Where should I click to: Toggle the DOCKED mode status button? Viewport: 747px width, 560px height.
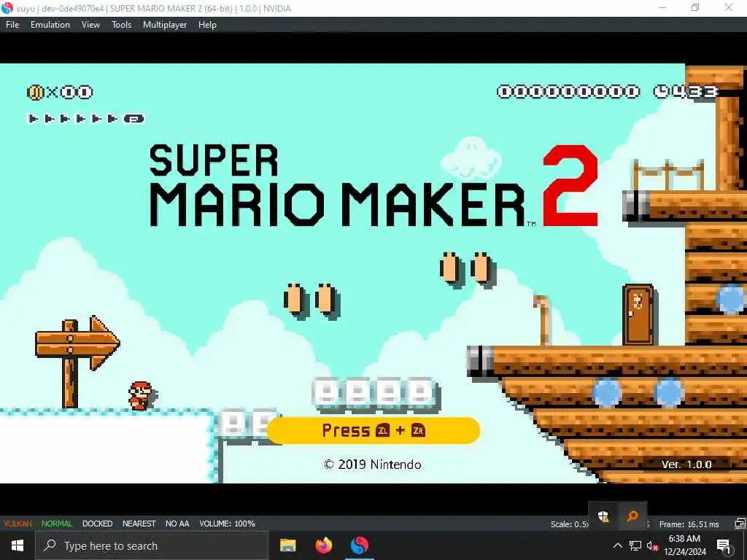click(97, 524)
